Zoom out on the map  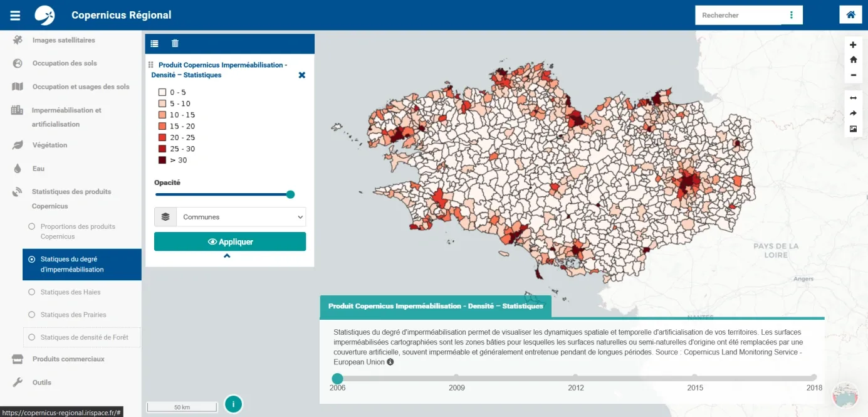tap(853, 75)
